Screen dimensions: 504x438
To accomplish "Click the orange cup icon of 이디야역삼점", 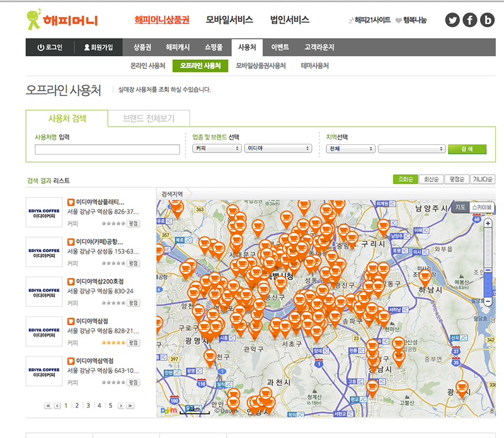I will click(71, 321).
